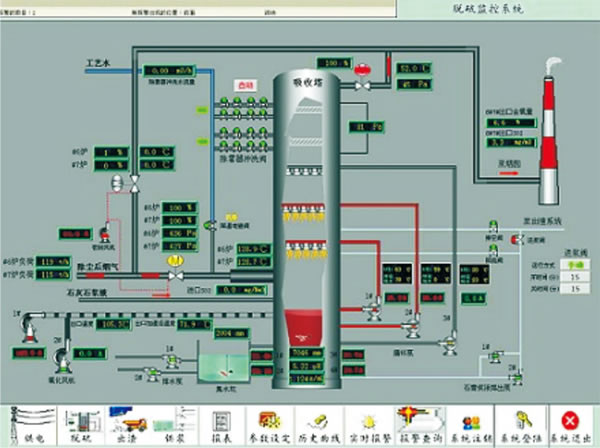Click the 105.3 ℃ fan outlet temperature

113,324
